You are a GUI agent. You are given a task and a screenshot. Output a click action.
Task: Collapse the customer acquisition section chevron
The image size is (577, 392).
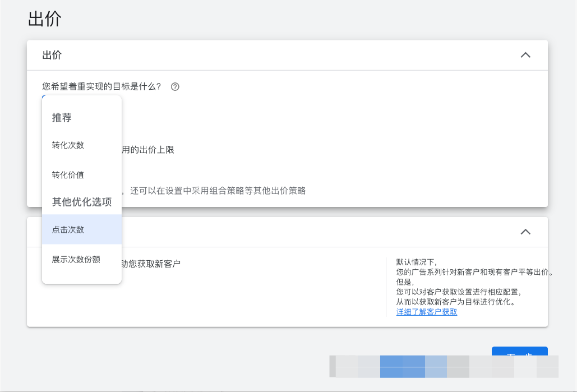525,232
